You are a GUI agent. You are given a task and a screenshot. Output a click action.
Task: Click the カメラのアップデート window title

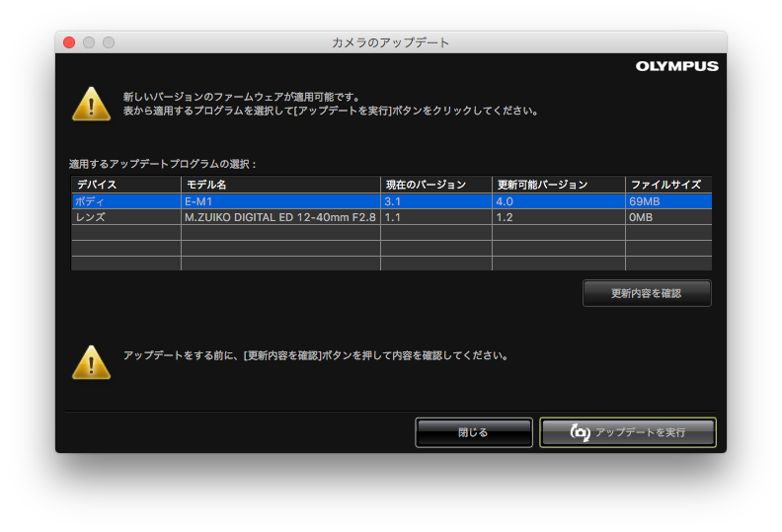[390, 42]
